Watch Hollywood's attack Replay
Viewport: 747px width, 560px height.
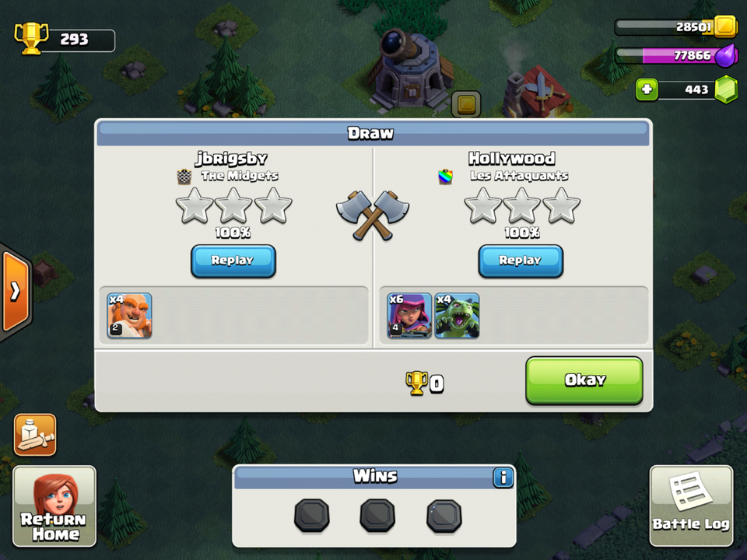[521, 261]
